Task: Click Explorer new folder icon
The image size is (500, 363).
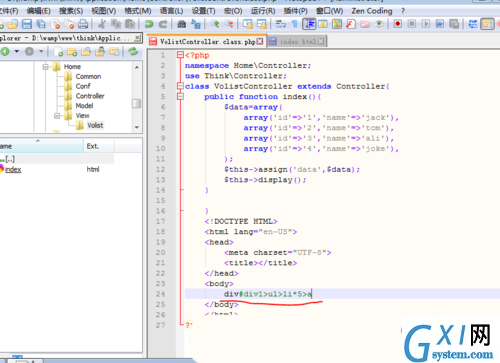Action: [x=72, y=52]
